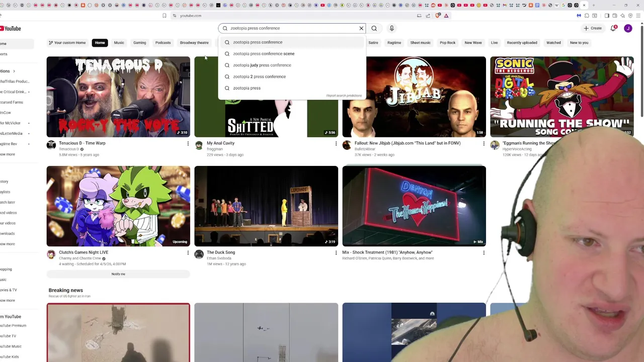Screen dimensions: 644x362
Task: Select the Pop Rock chip
Action: point(447,43)
